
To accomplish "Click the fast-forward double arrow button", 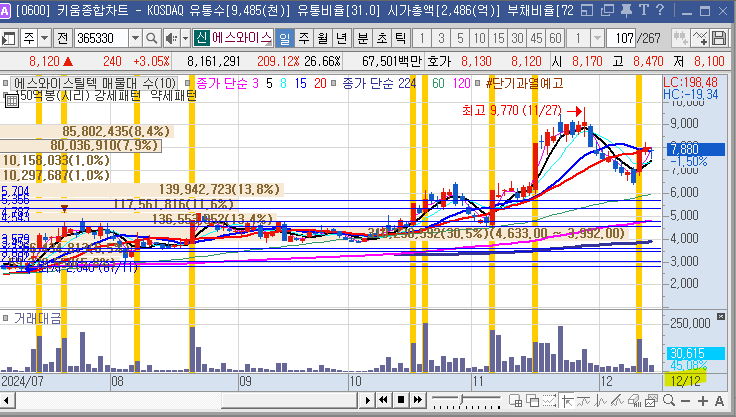I will click(417, 401).
